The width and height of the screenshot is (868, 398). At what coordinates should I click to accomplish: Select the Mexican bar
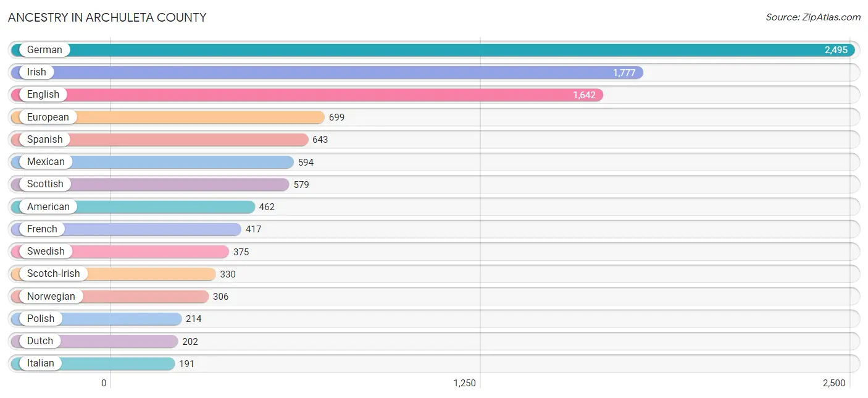(152, 162)
